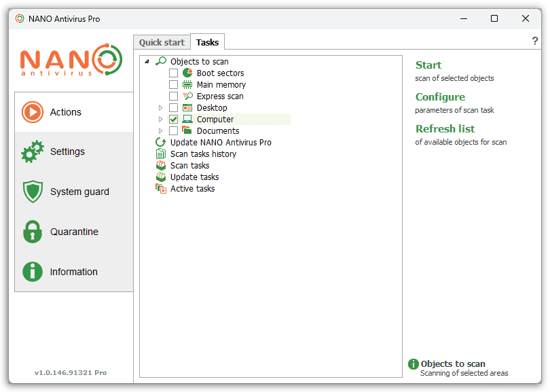The image size is (550, 392).
Task: Open the System guard section
Action: pos(74,192)
